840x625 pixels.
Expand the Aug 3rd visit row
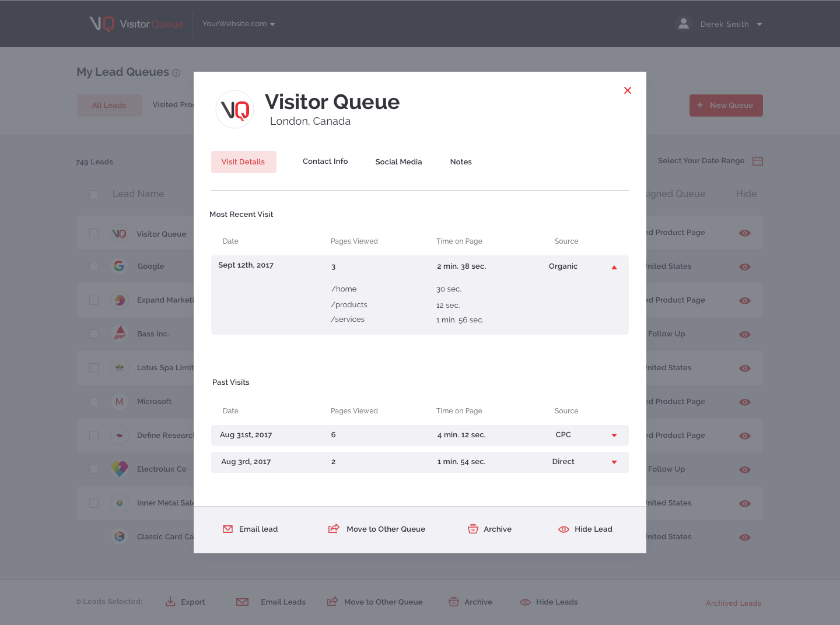click(614, 462)
